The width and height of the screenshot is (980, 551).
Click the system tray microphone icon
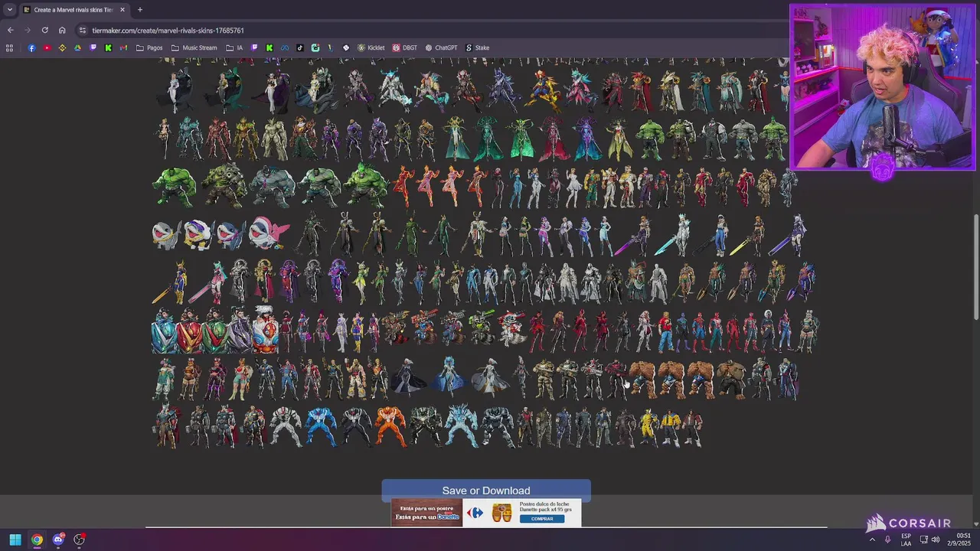click(x=887, y=540)
